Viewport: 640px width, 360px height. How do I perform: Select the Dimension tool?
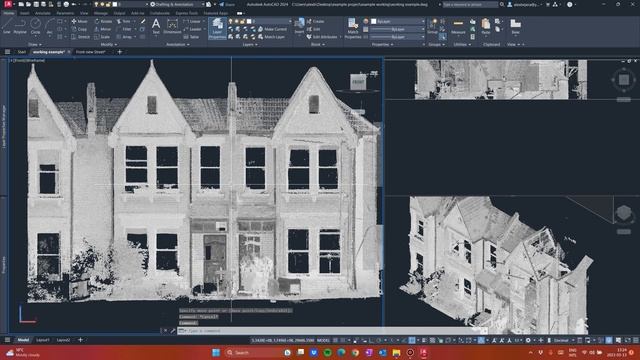click(x=172, y=27)
